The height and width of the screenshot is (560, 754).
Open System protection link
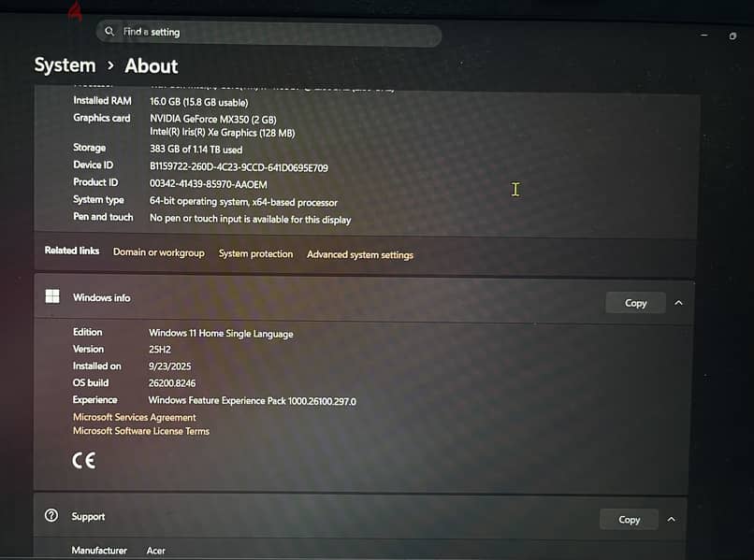(255, 253)
